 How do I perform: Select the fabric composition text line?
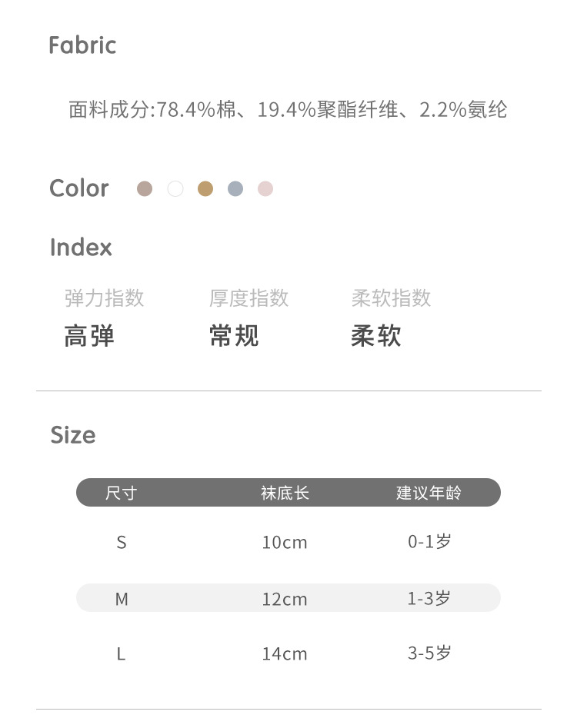click(x=288, y=110)
